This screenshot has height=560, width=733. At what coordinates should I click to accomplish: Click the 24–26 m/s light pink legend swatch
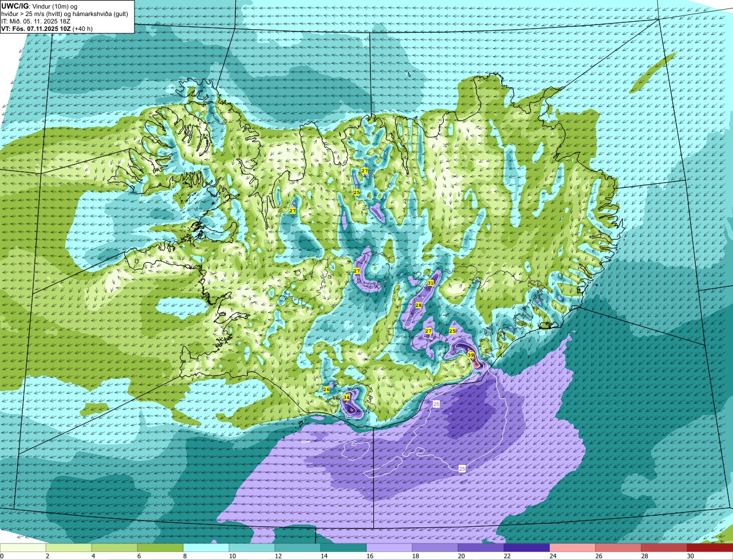pos(573,548)
